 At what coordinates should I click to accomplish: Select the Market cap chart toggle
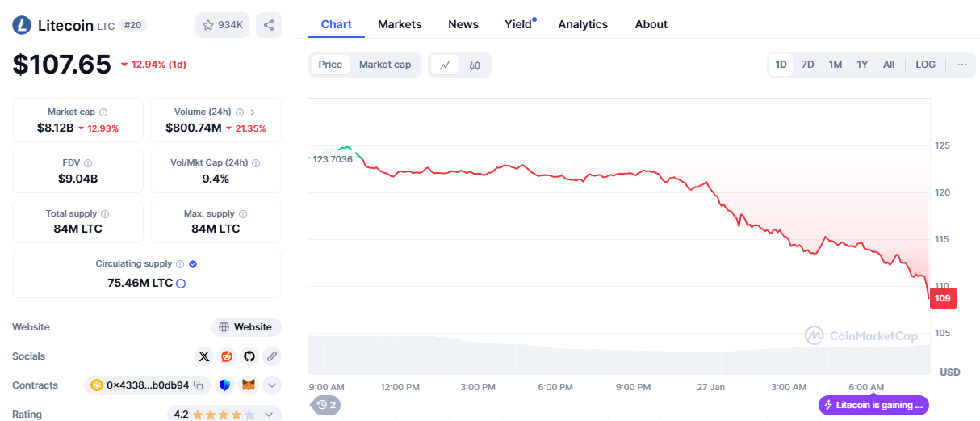(385, 65)
